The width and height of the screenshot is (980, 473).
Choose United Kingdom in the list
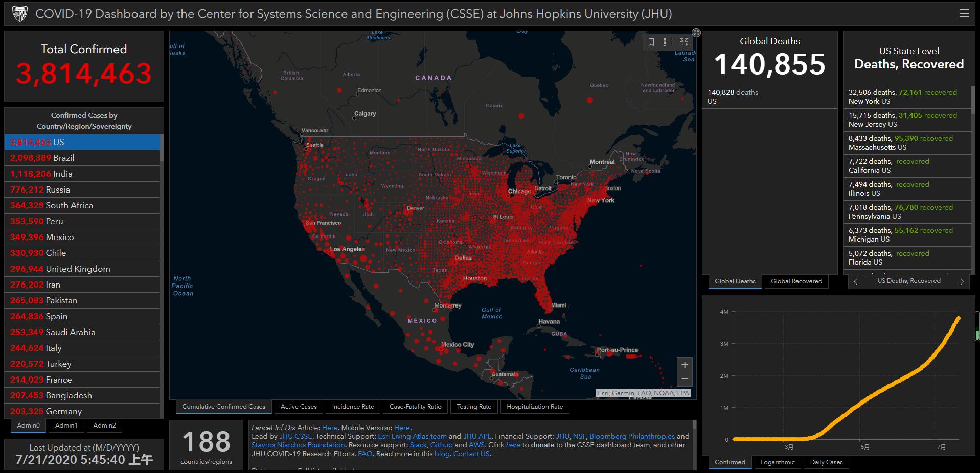[82, 269]
